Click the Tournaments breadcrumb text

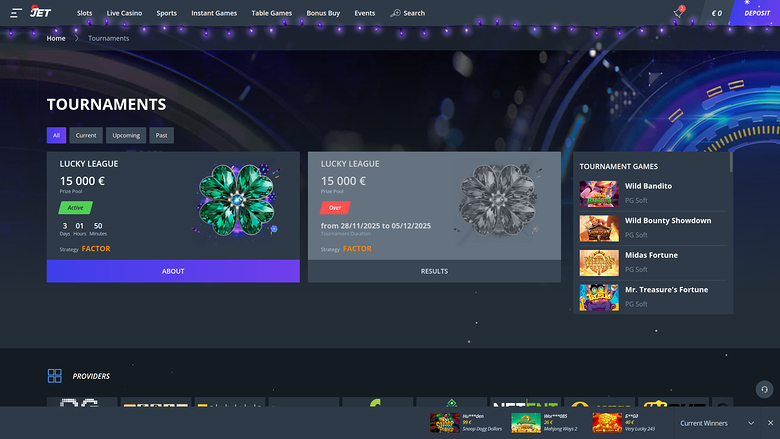click(x=108, y=38)
